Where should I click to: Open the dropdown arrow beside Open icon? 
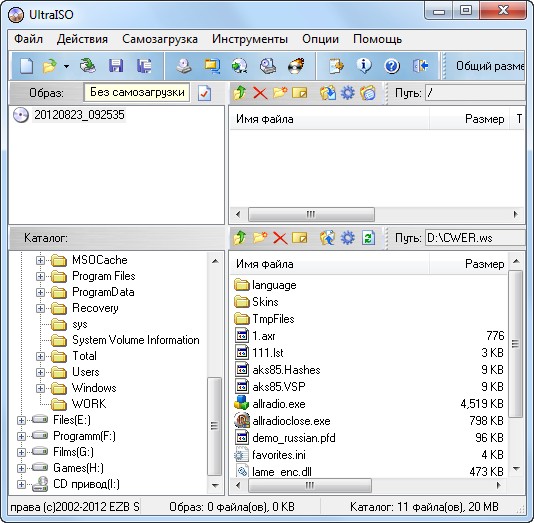click(x=66, y=66)
